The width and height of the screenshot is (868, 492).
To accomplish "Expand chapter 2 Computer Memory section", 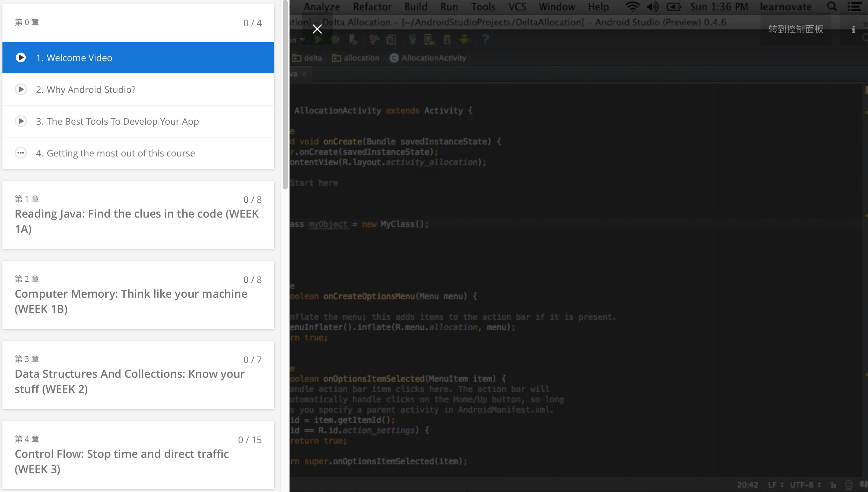I will [138, 295].
